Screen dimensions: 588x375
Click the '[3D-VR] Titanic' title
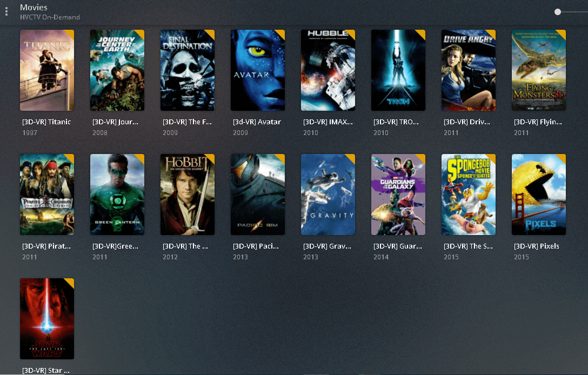[x=46, y=122]
